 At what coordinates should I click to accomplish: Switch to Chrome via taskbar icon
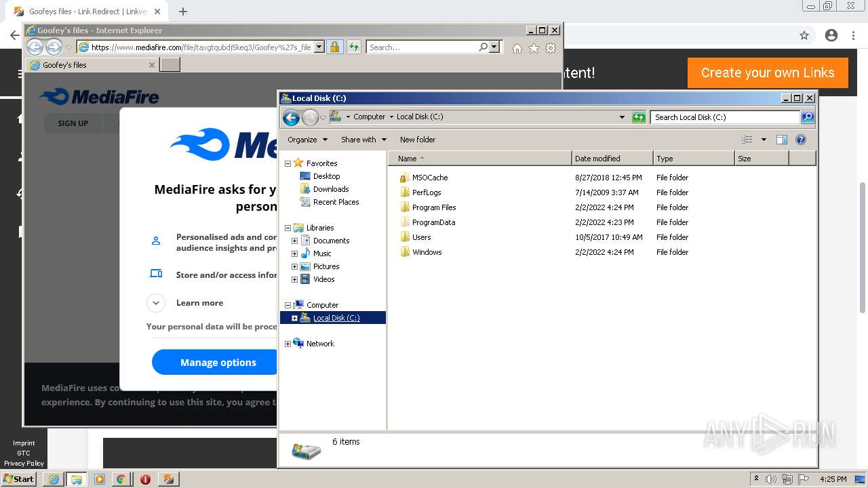121,479
